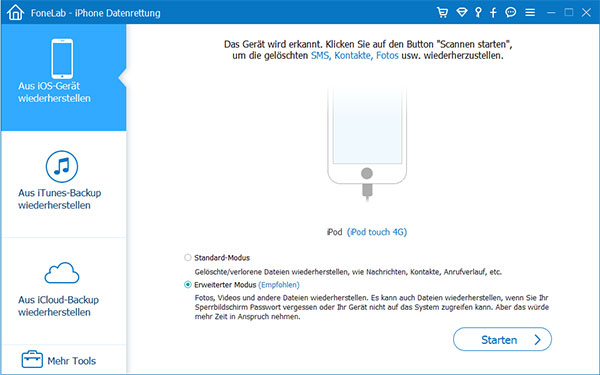600x375 pixels.
Task: Select the Erweiterter Modus radio button
Action: (188, 285)
